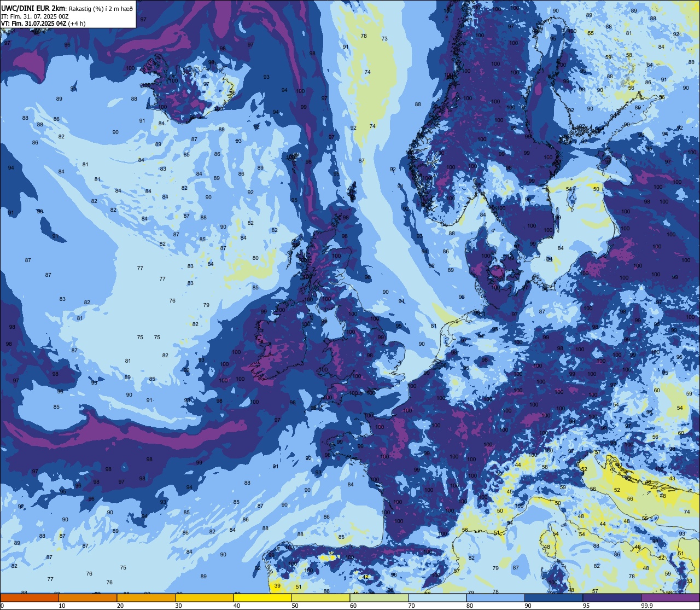700x610 pixels.
Task: Click the 0–10 dark orange legend swatch
Action: tap(30, 597)
